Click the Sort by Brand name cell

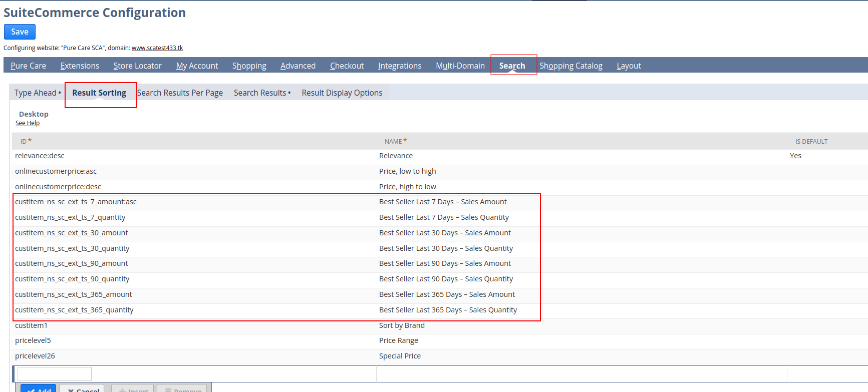(x=402, y=325)
